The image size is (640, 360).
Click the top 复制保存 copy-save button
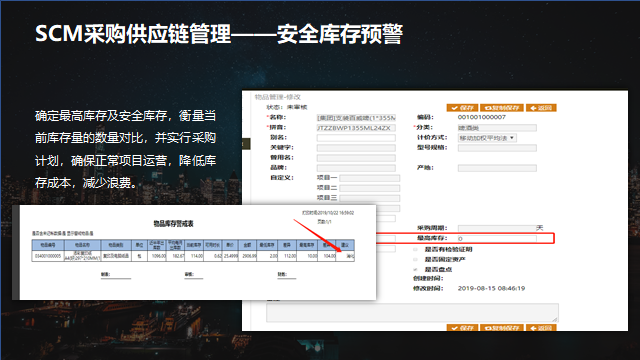pyautogui.click(x=502, y=108)
